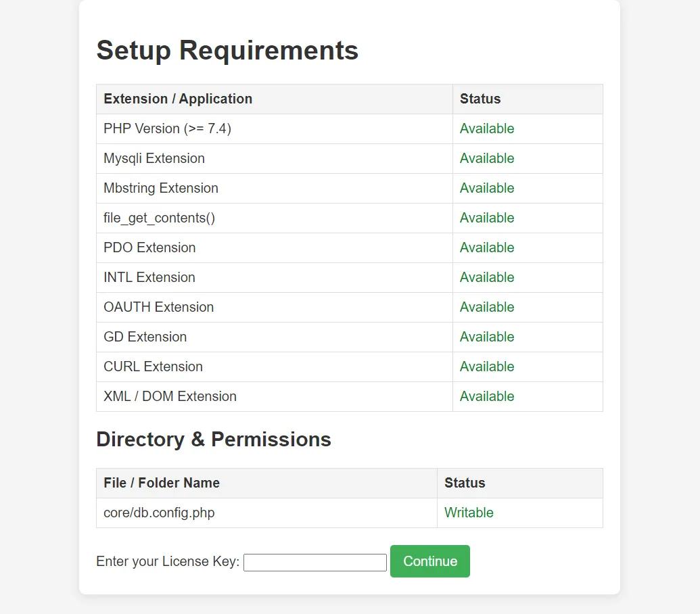Click the CURL Extension entry
This screenshot has width=700, height=614.
point(153,367)
